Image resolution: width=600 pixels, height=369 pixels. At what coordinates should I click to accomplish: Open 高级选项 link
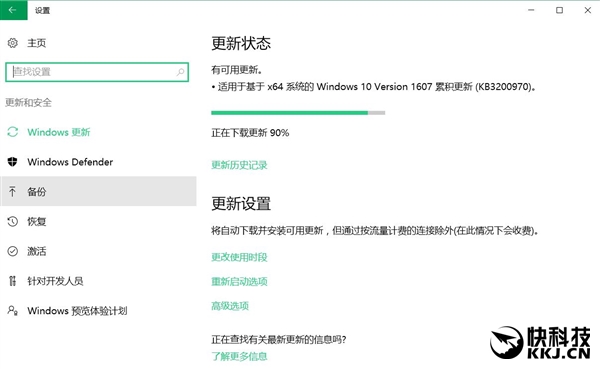point(230,306)
